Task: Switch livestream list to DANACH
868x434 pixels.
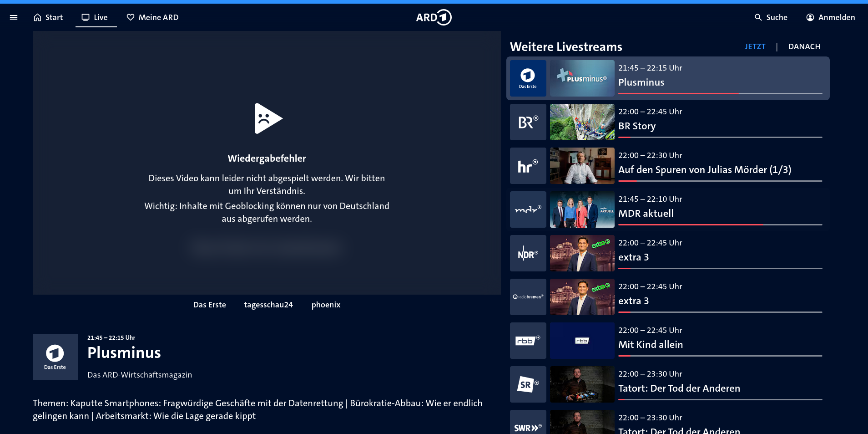Action: (804, 46)
